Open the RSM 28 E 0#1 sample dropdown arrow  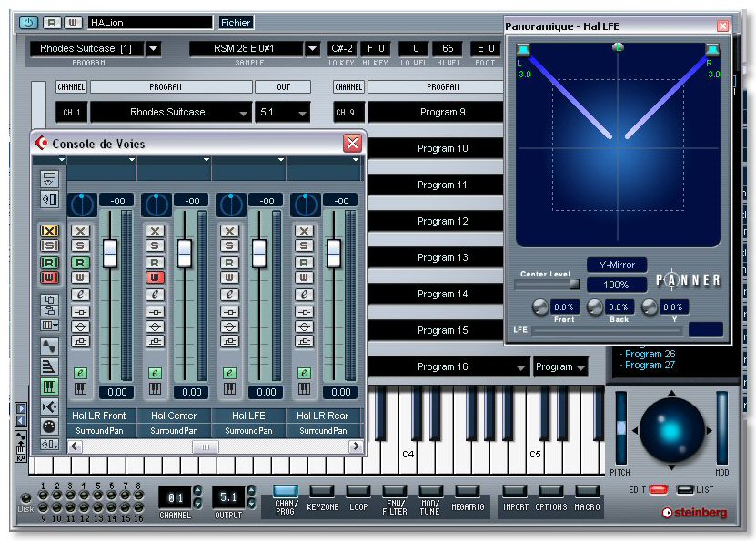click(x=312, y=49)
